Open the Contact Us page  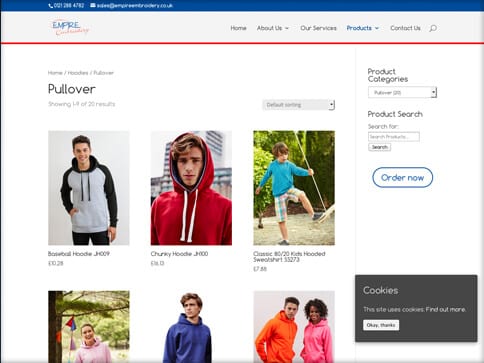405,28
